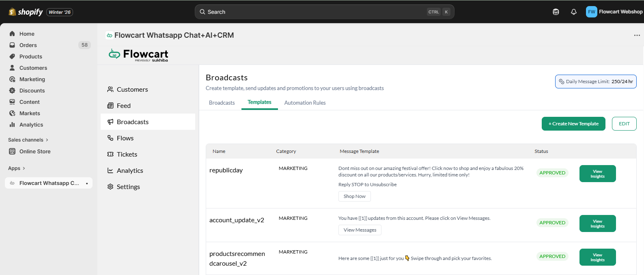
Task: Open the Sidekick assistant icon in top bar
Action: (556, 12)
